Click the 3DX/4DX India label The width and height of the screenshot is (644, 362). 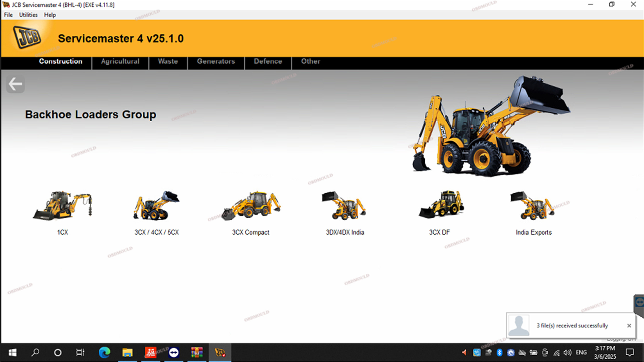[x=345, y=232]
